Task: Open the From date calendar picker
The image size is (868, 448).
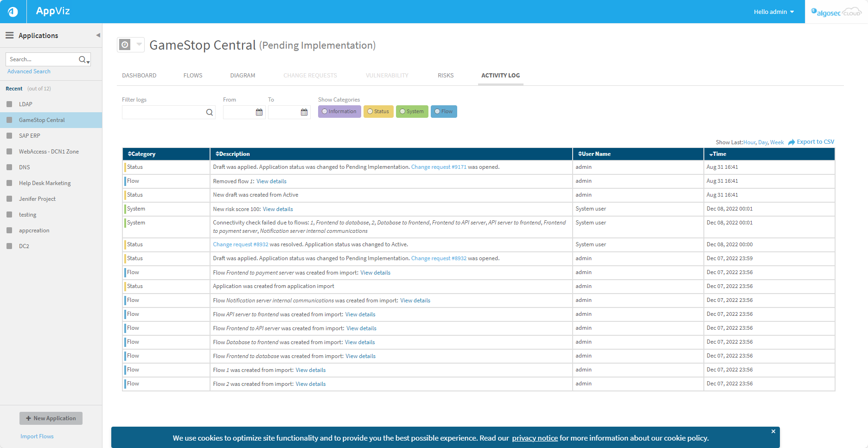Action: tap(259, 112)
